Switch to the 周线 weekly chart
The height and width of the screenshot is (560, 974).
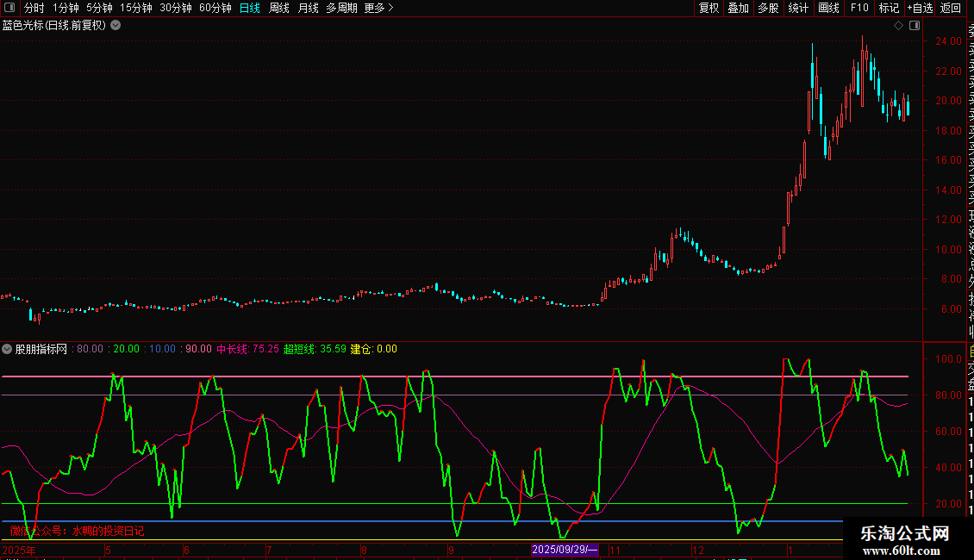click(279, 8)
